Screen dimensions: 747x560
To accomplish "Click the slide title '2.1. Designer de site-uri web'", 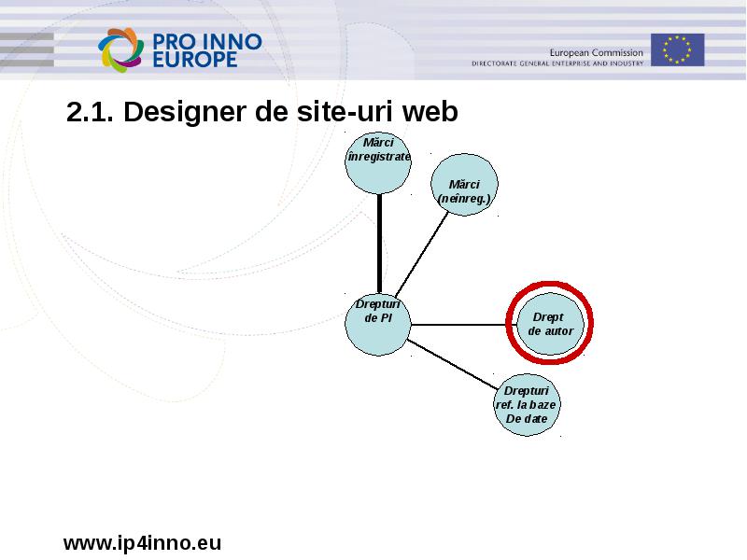I will 262,111.
